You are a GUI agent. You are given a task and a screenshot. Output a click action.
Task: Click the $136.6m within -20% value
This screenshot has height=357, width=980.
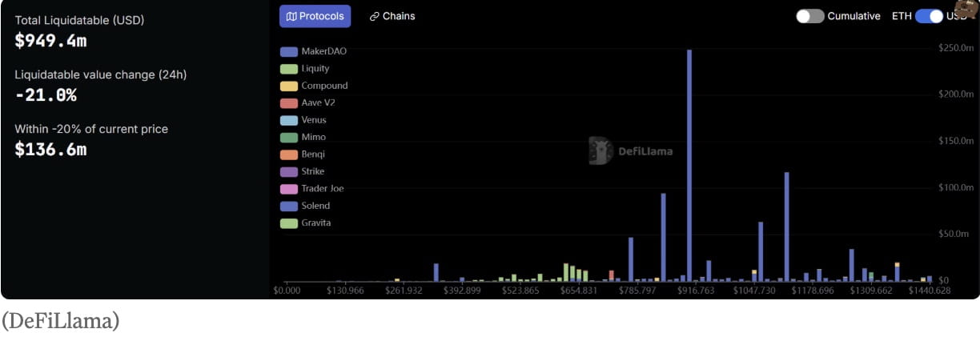tap(50, 150)
